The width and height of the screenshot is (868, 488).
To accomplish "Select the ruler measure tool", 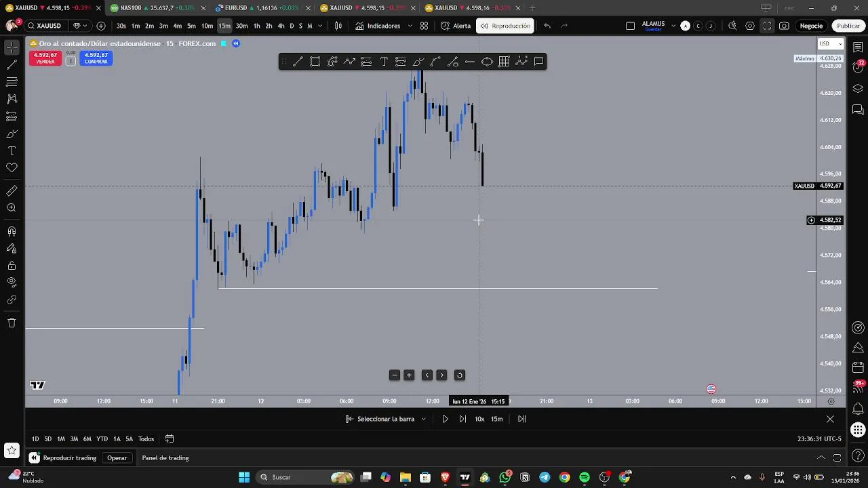I will pyautogui.click(x=12, y=191).
